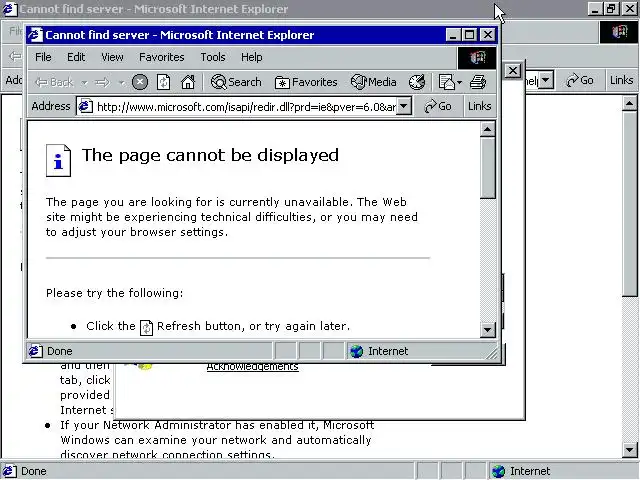Click the Mail toolbar icon
Viewport: 640px width, 480px height.
pyautogui.click(x=447, y=82)
